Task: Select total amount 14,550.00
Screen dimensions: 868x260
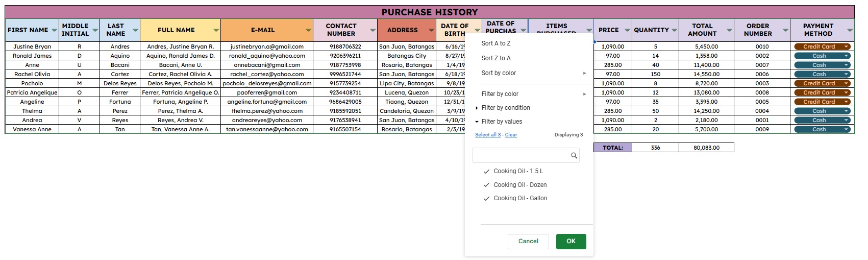Action: point(706,74)
